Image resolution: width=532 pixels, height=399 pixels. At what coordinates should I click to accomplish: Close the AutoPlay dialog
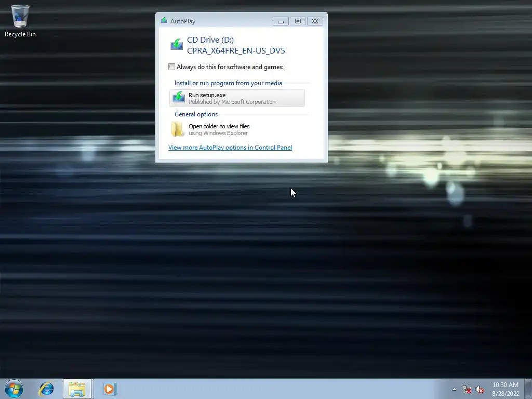point(315,21)
